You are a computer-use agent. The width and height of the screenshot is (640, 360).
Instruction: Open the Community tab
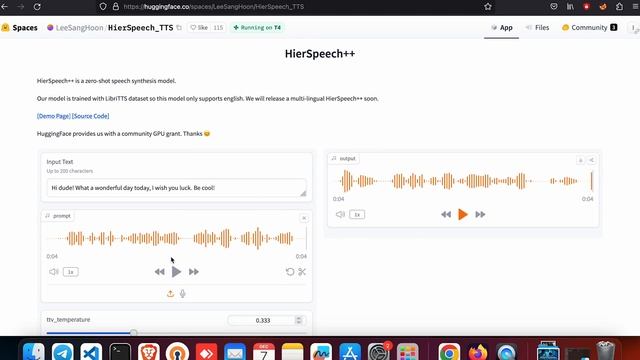click(589, 27)
